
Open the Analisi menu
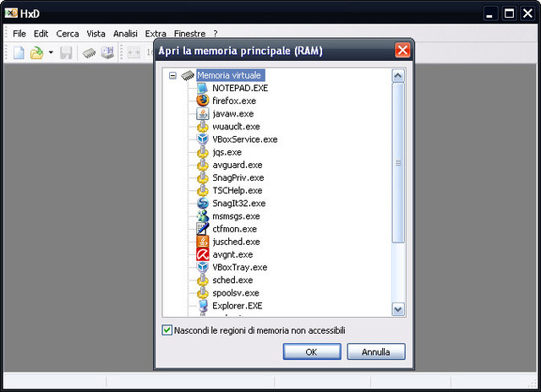(x=125, y=34)
